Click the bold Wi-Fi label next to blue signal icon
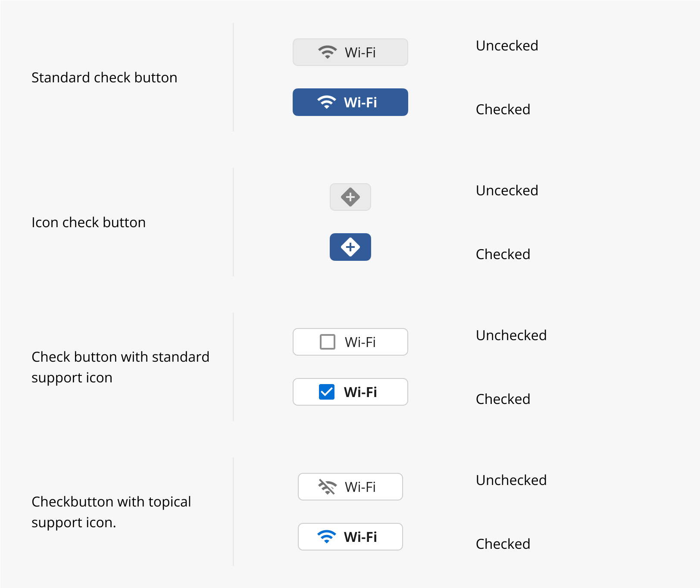700x588 pixels. (360, 537)
